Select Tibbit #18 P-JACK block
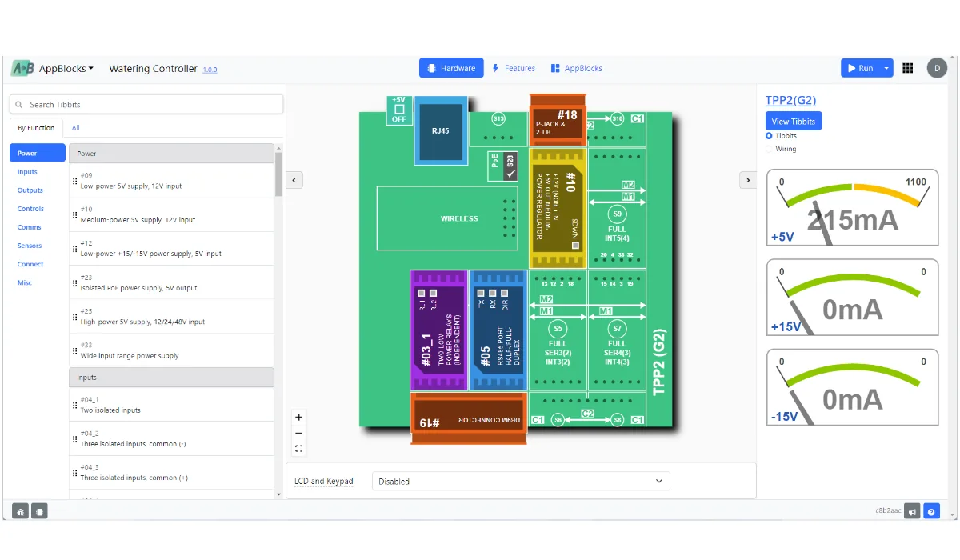Viewport: 960px width, 560px height. click(x=558, y=121)
